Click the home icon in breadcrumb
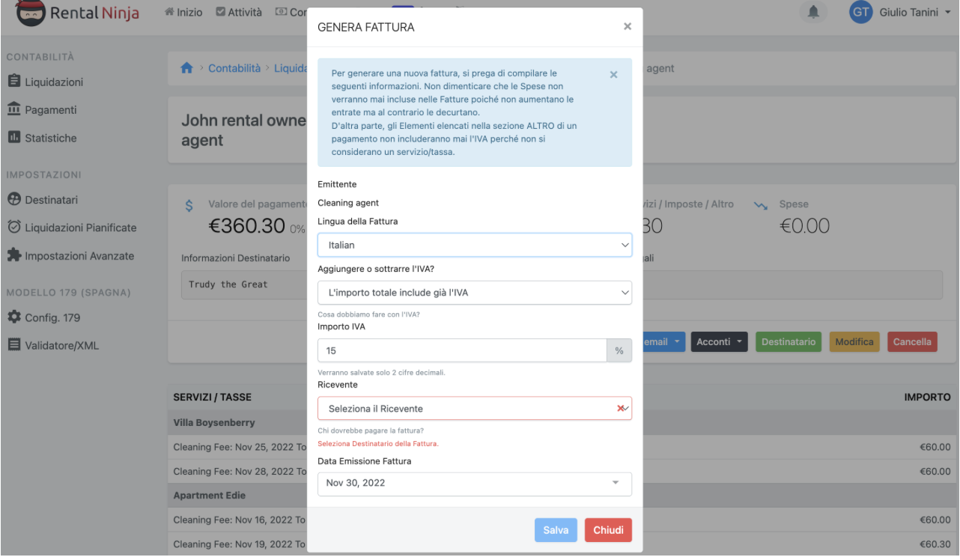 pos(188,68)
